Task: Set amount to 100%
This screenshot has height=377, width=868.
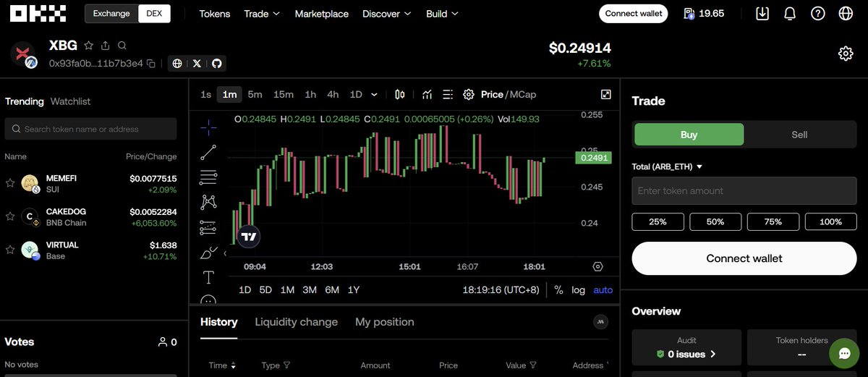Action: tap(830, 221)
